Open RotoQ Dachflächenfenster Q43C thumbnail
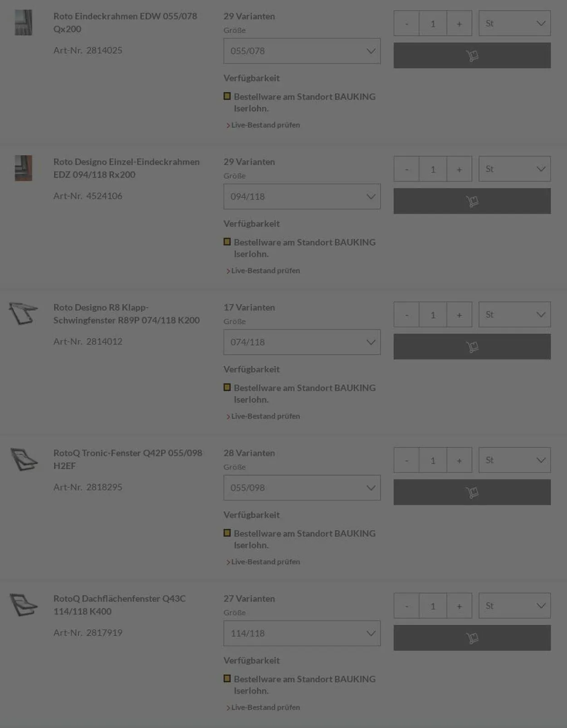Viewport: 567px width, 728px height. pos(24,605)
